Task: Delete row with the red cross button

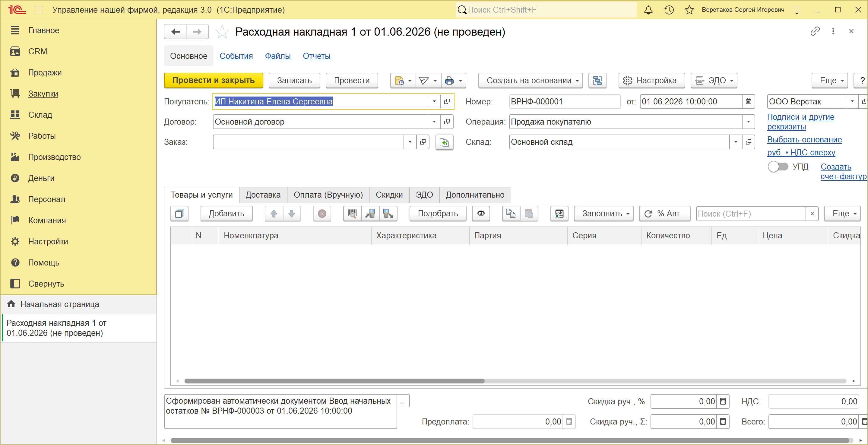Action: click(x=322, y=214)
